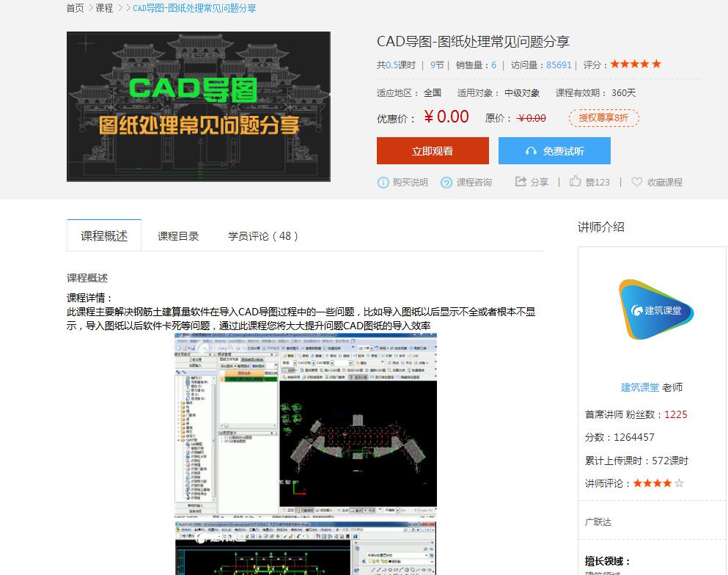Click the second AutoCAD screenshot image
This screenshot has width=728, height=575.
pos(306,548)
